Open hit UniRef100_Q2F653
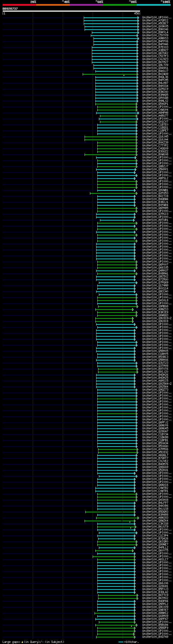The image size is (173, 644). click(155, 193)
